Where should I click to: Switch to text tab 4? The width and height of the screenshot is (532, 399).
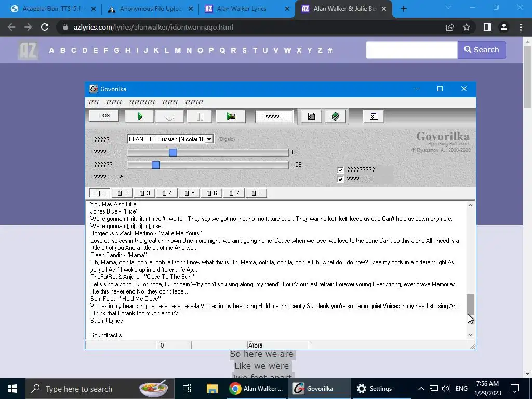(167, 193)
